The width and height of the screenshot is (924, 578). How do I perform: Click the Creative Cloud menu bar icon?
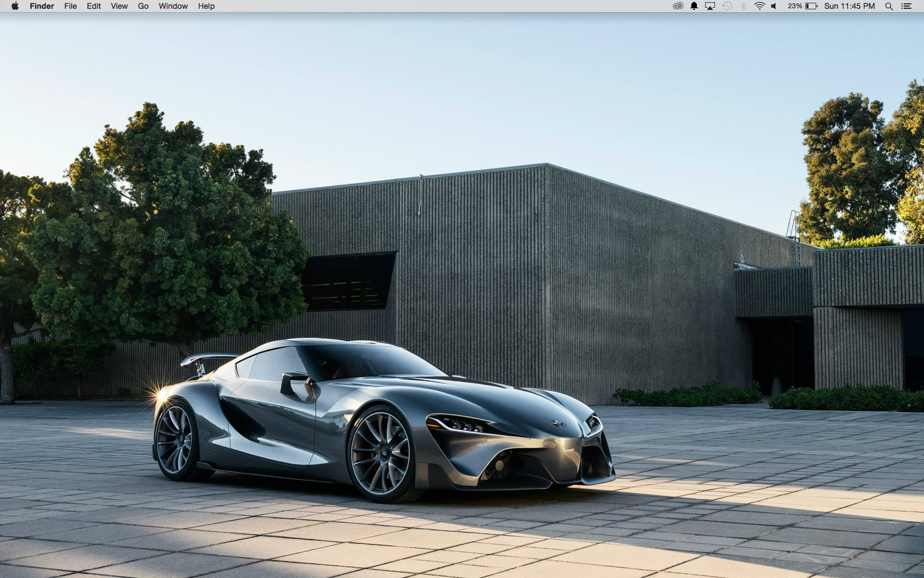coord(678,6)
